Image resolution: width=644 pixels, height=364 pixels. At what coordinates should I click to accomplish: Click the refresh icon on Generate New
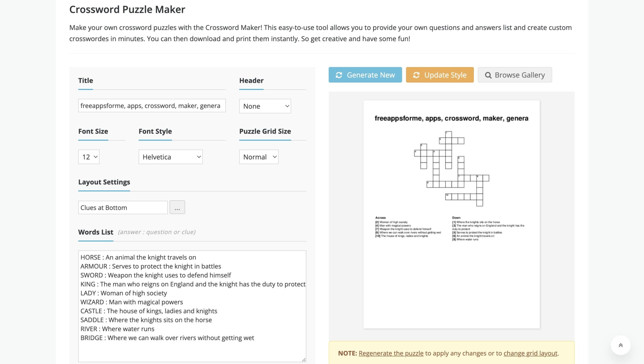pyautogui.click(x=339, y=75)
